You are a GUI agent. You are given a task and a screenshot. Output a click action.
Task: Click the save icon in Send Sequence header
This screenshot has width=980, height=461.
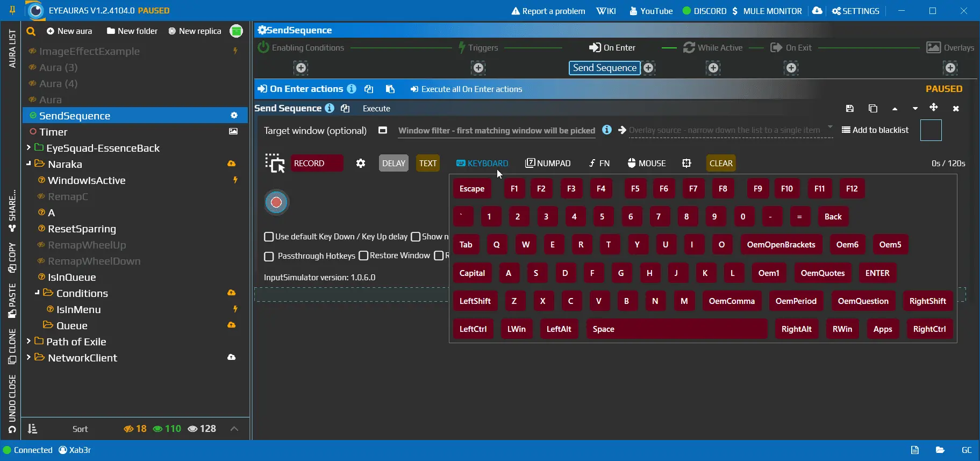pos(849,109)
